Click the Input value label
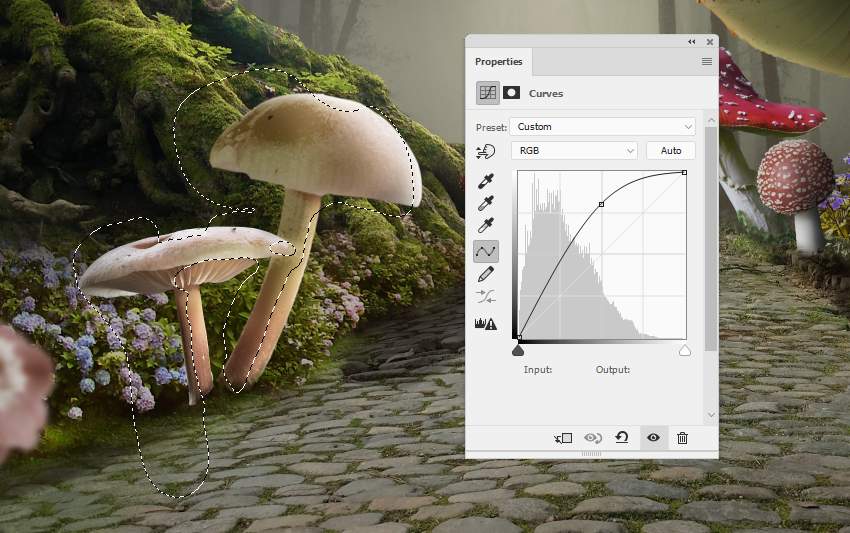This screenshot has height=533, width=850. pyautogui.click(x=538, y=370)
